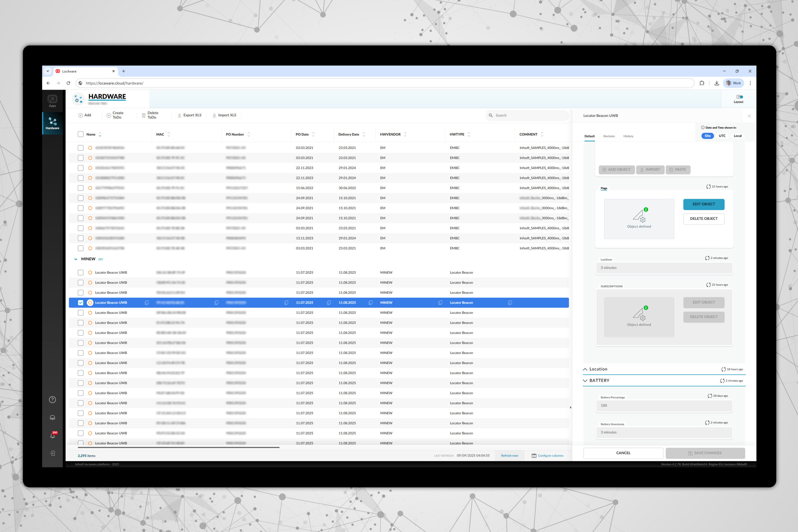Uncheck the selected Locator Beacon UWB row

pos(80,303)
